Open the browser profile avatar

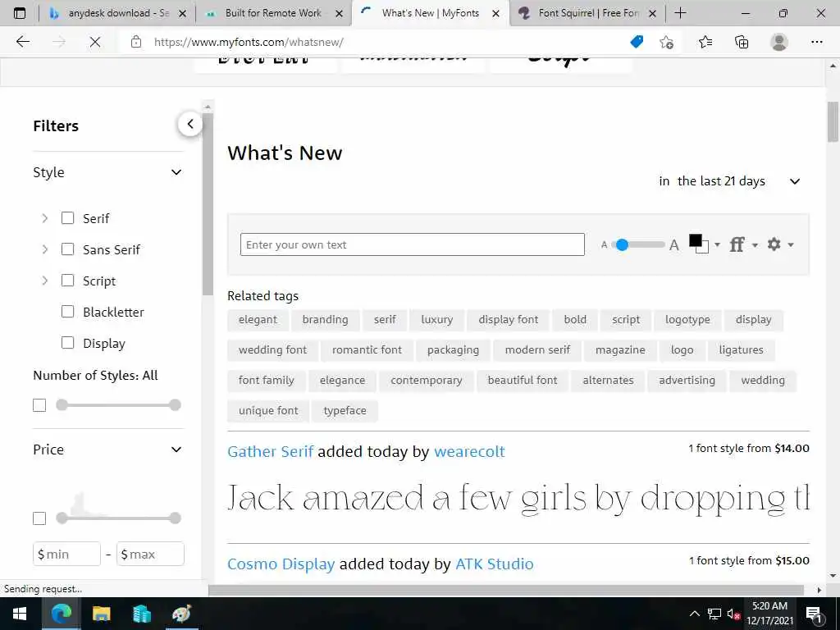[x=779, y=42]
